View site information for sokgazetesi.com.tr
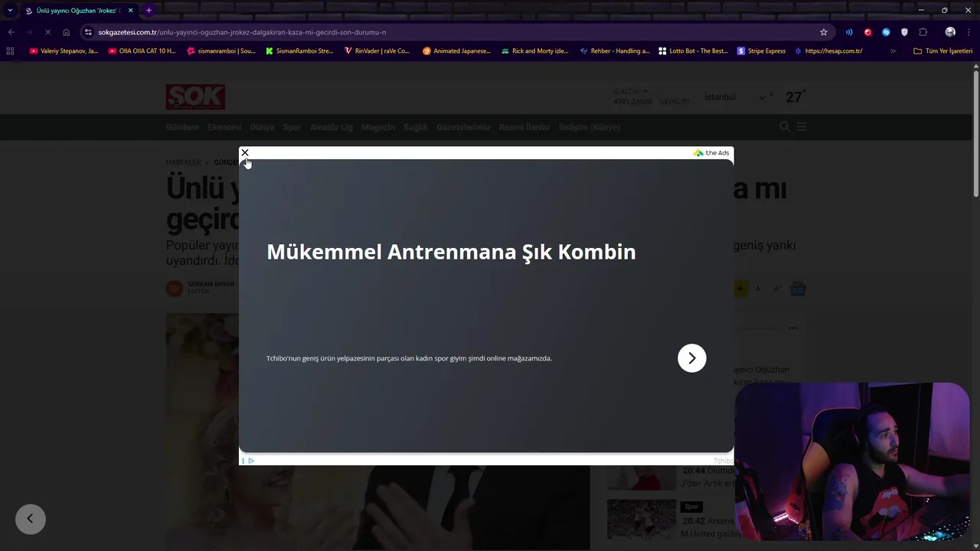The height and width of the screenshot is (551, 980). [88, 32]
